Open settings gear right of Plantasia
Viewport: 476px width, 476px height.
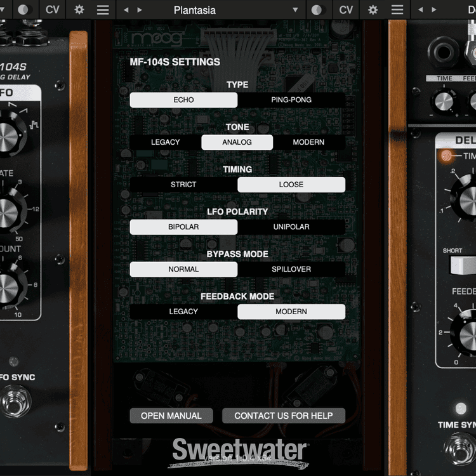click(x=373, y=10)
